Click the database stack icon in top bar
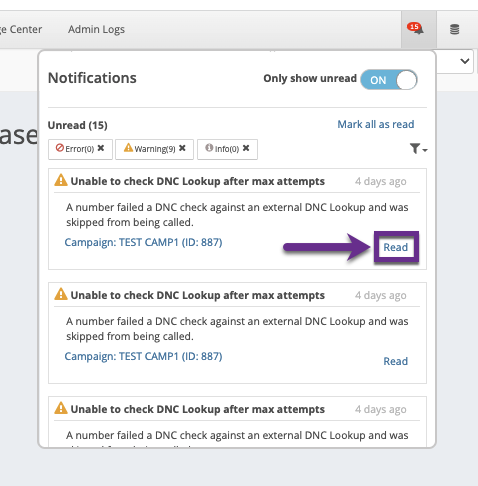 tap(455, 29)
